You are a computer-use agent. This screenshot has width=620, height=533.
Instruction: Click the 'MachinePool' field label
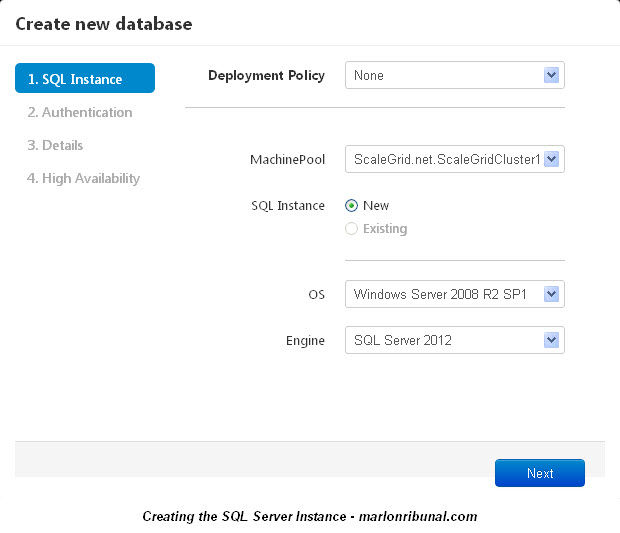pyautogui.click(x=287, y=159)
